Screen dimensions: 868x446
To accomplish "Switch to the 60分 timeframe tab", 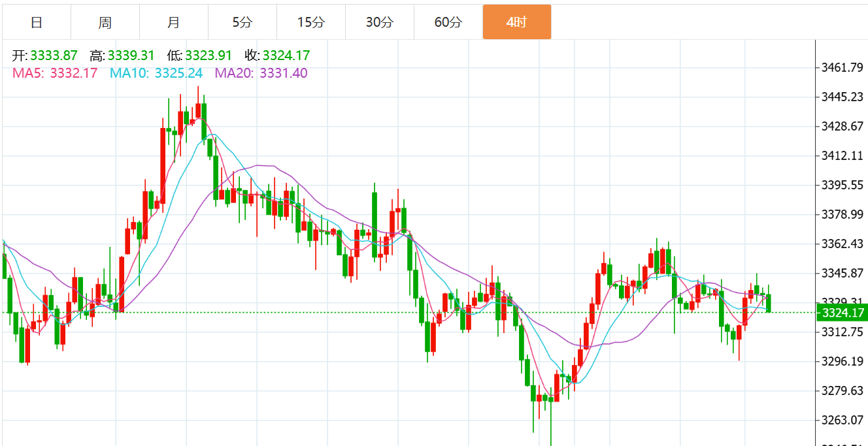I will pos(448,22).
